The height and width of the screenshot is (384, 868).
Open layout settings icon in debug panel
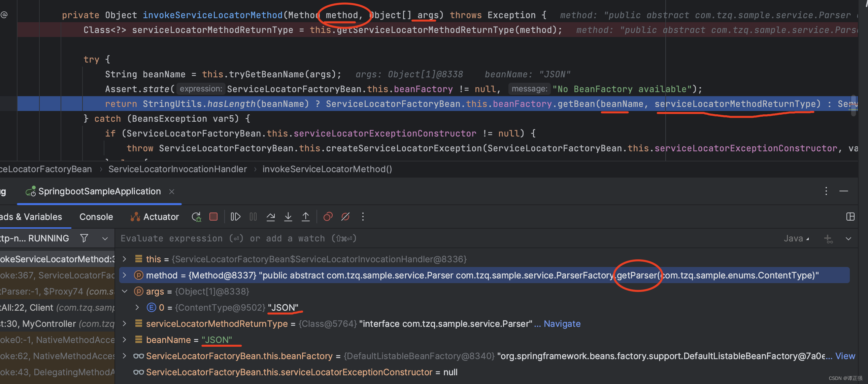850,217
